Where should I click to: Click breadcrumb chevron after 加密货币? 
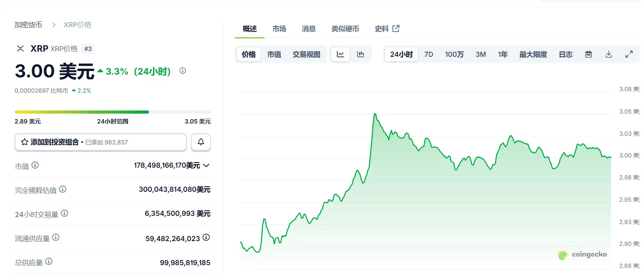(x=54, y=25)
